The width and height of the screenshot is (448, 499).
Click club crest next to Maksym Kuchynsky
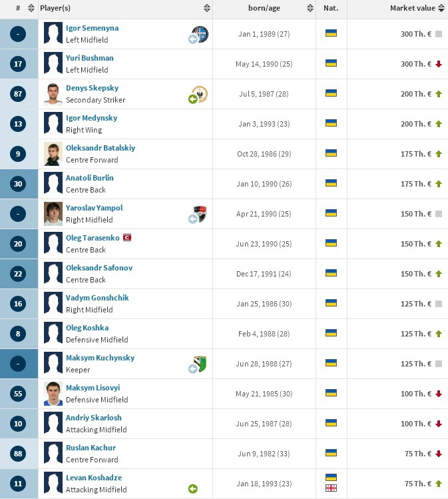[200, 364]
